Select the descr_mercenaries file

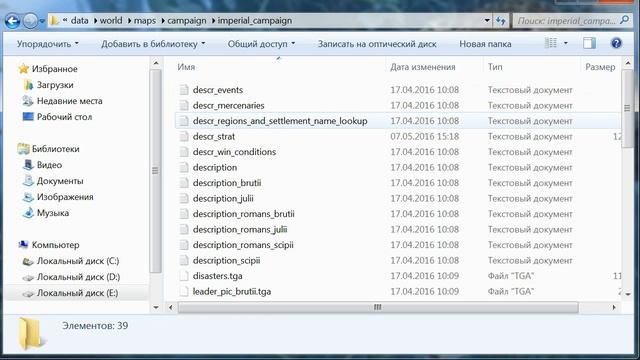(x=229, y=105)
